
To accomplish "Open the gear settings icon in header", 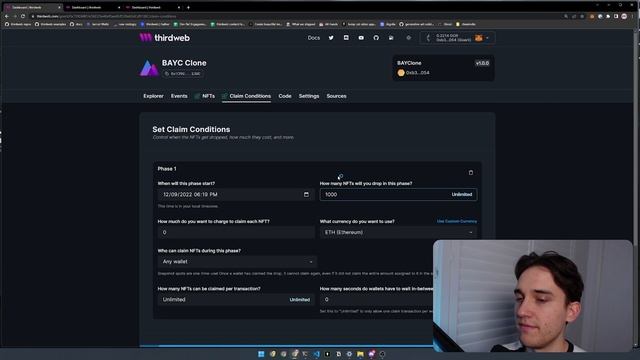I will [x=409, y=38].
